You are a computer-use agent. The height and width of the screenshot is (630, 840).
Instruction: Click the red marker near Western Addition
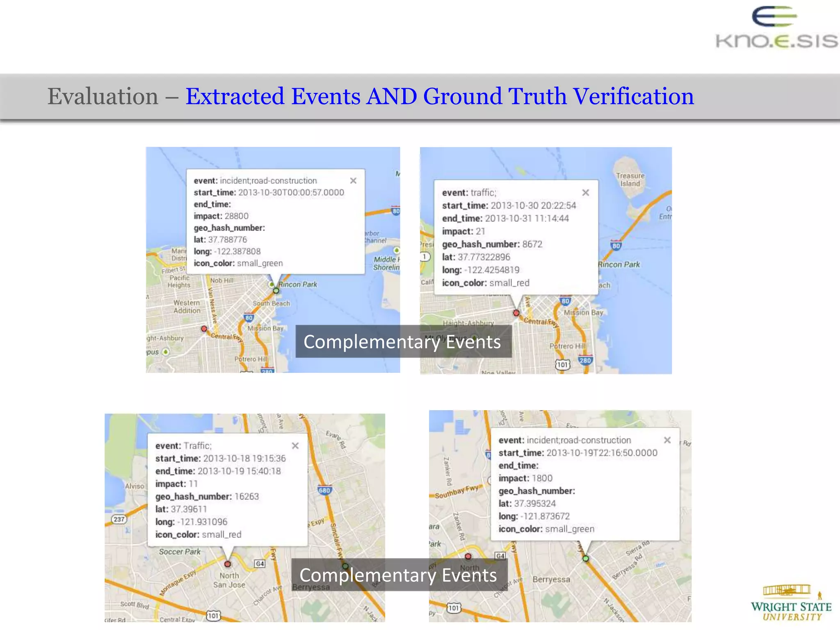204,329
